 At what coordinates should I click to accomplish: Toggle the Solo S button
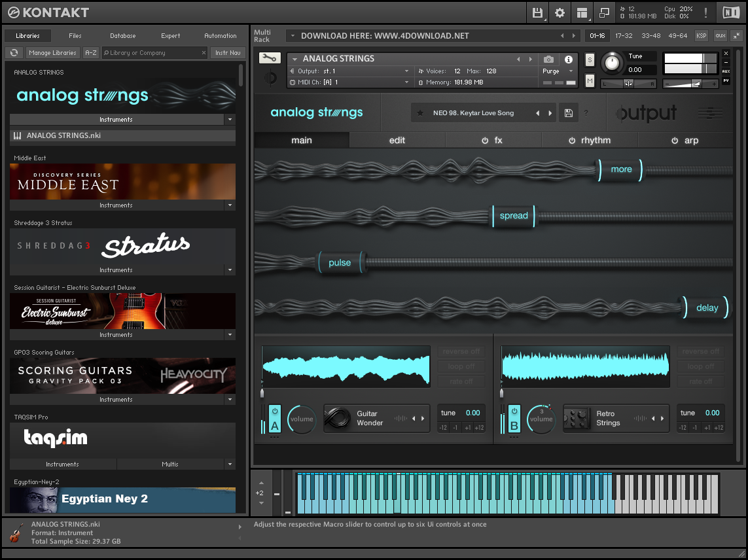point(590,60)
